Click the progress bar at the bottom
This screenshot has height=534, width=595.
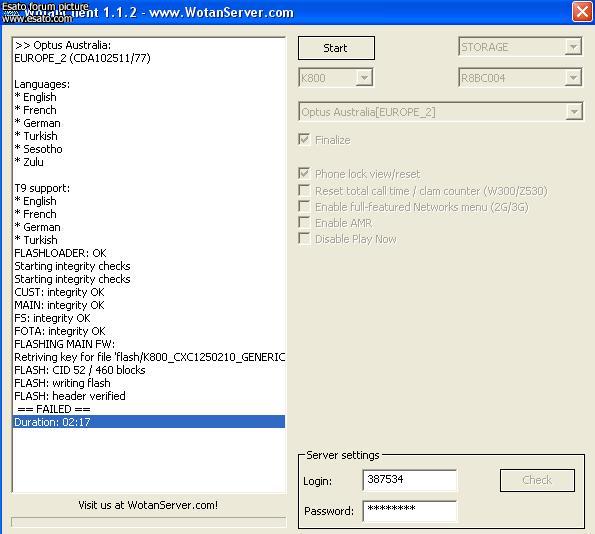(148, 522)
